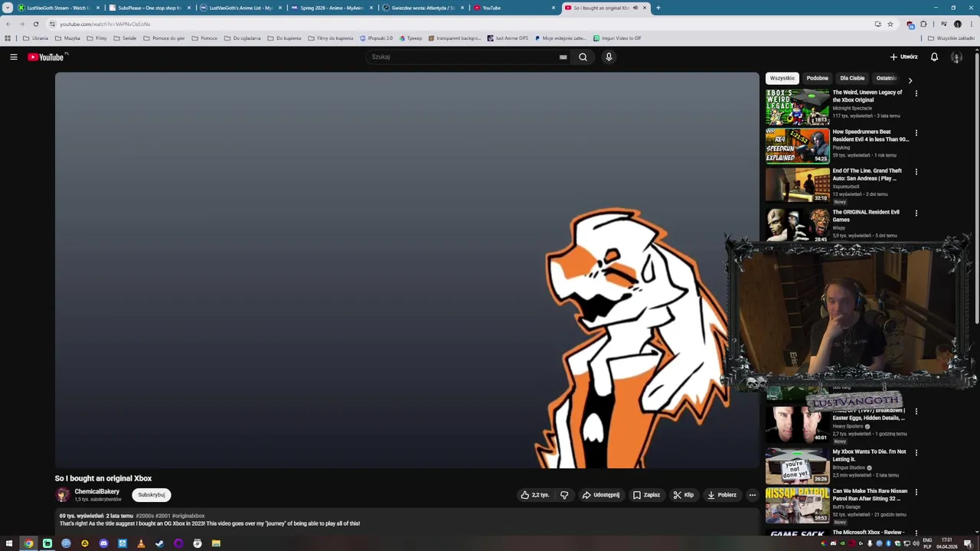Select the Podobne filter chip

pos(817,78)
